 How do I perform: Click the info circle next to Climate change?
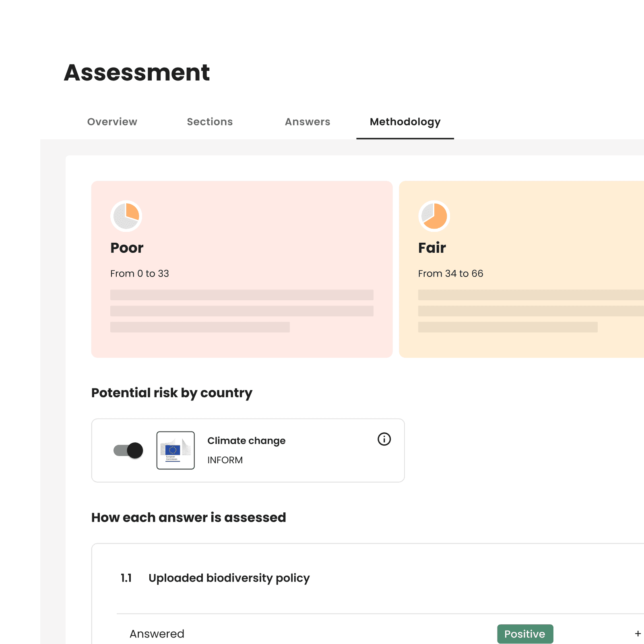(384, 440)
